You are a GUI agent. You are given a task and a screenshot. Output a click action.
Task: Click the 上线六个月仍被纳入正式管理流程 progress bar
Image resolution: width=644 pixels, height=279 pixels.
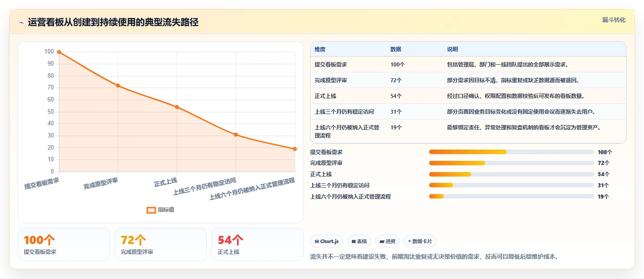click(x=512, y=196)
